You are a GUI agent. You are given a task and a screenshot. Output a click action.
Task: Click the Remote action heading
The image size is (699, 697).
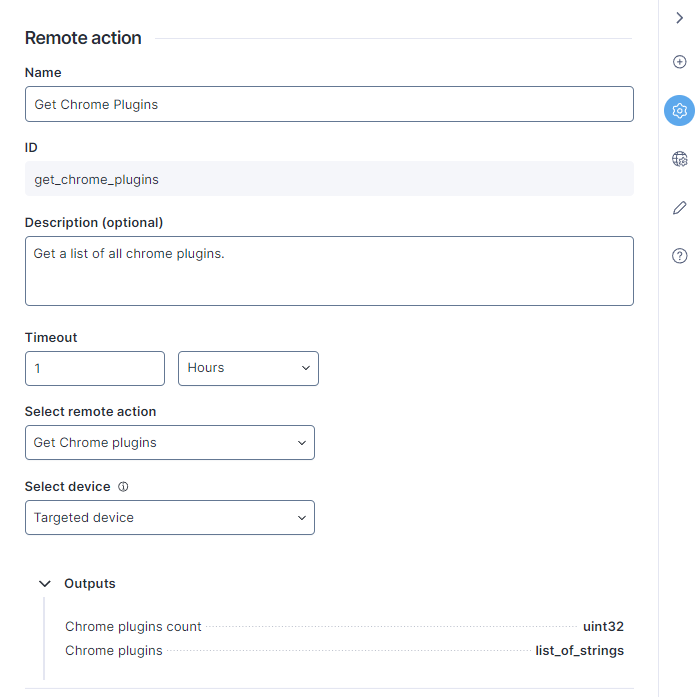point(83,38)
